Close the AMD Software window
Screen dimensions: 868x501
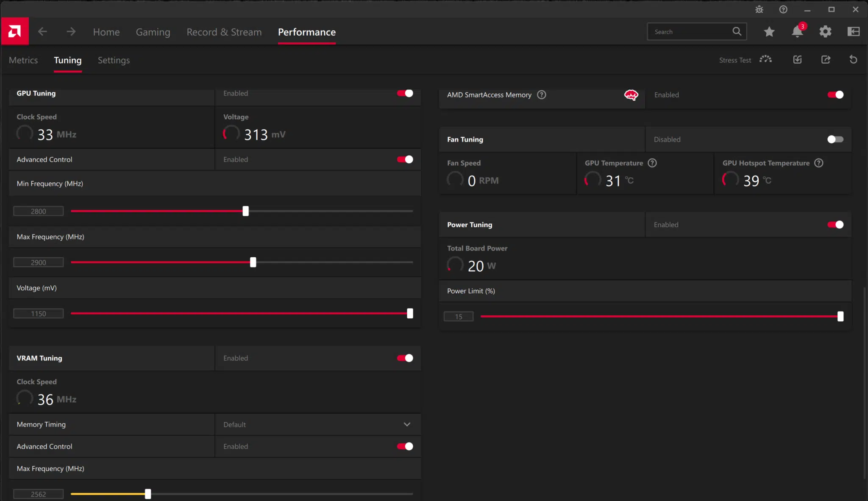pyautogui.click(x=856, y=9)
